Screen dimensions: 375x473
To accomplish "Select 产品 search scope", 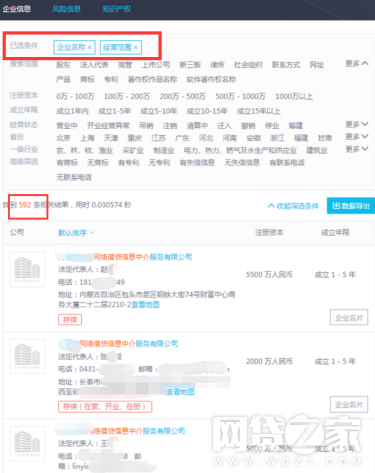I will click(63, 79).
